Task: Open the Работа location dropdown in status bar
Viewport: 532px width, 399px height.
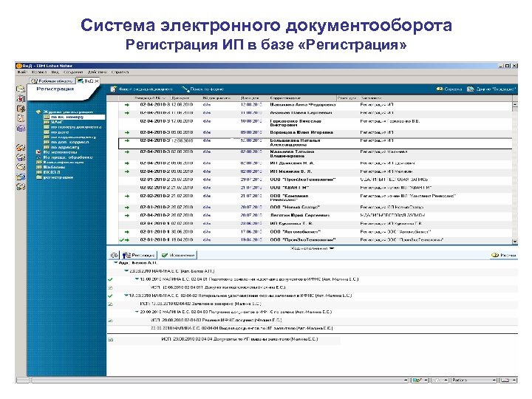Action: pyautogui.click(x=474, y=381)
